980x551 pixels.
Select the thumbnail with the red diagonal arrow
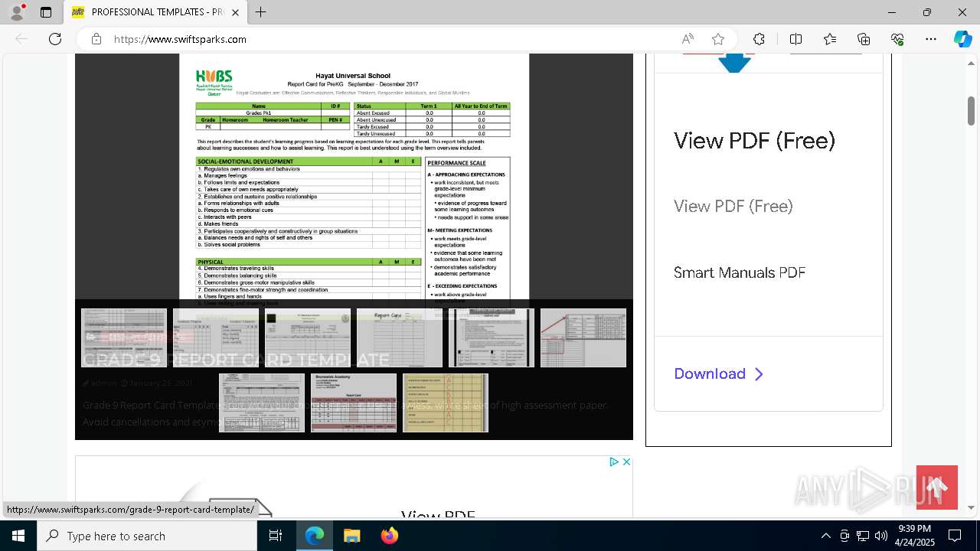coord(583,337)
